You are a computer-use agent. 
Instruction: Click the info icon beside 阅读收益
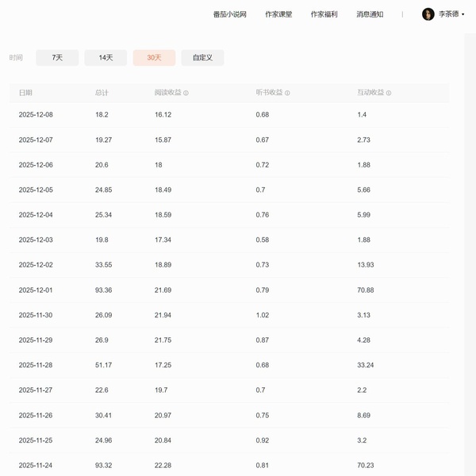[186, 94]
